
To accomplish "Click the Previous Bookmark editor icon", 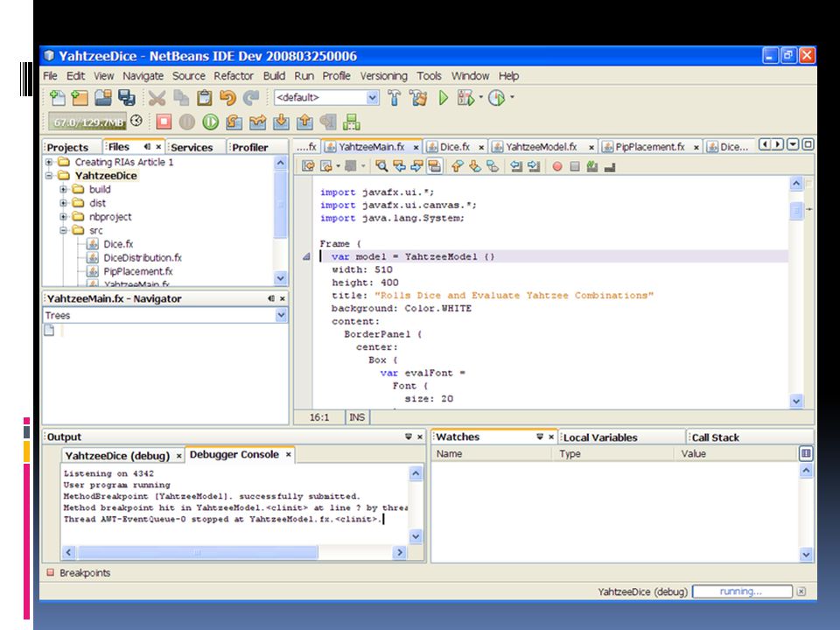I will [x=457, y=166].
